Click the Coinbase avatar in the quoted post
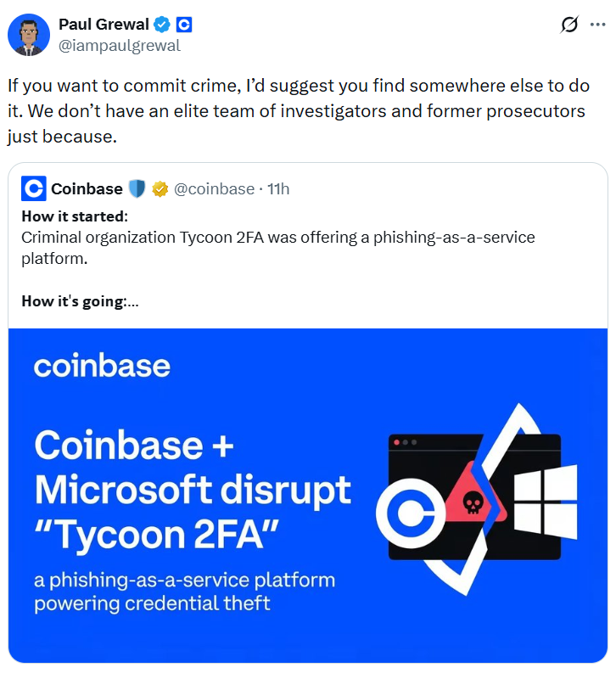616x673 pixels. click(33, 188)
